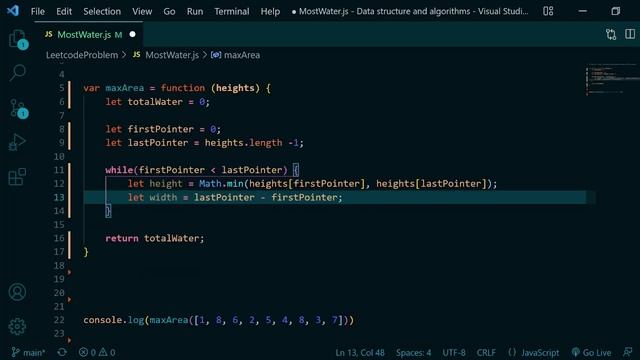Screen dimensions: 640x360
Task: Open the Terminal menu
Action: click(232, 11)
